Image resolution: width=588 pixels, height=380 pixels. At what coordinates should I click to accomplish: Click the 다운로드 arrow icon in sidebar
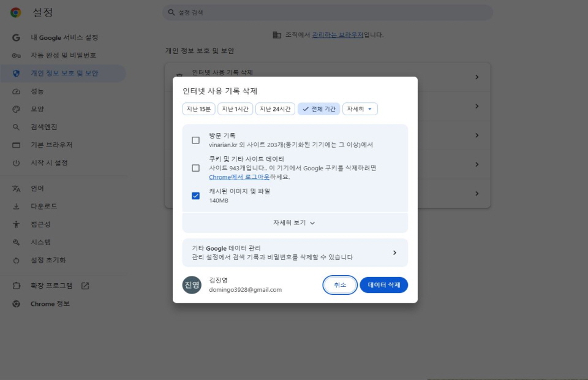(x=17, y=207)
